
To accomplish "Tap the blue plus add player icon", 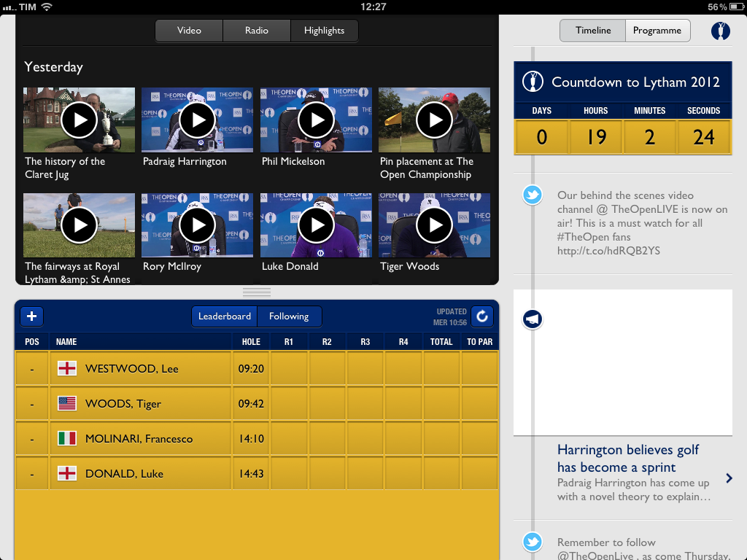I will [32, 316].
